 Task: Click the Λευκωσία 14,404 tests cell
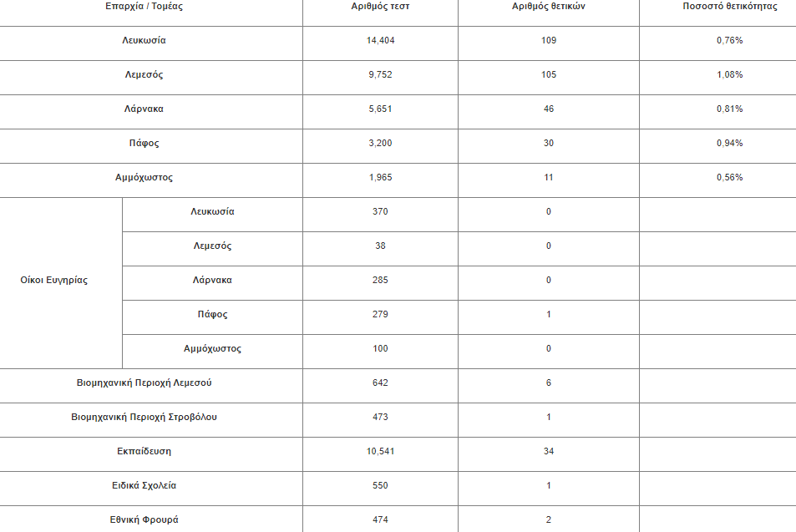pos(380,41)
